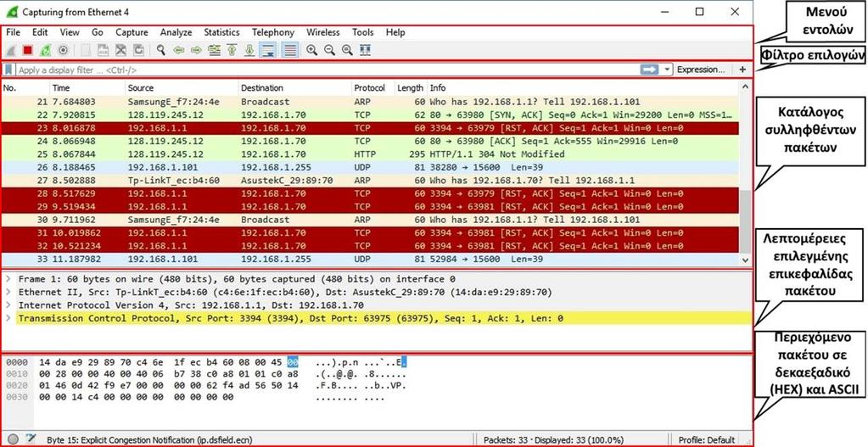Select packet 21 SamsungE ARP row
868x447 pixels.
pyautogui.click(x=370, y=102)
